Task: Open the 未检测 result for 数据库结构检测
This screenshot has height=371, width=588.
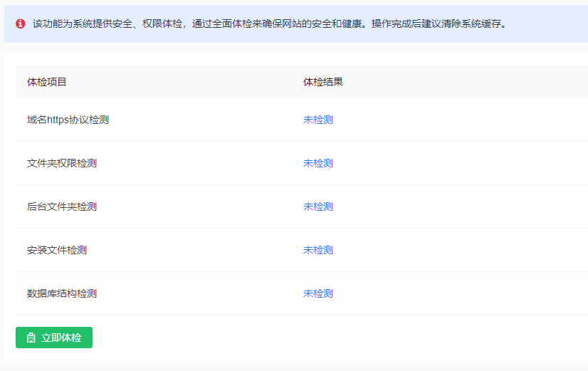Action: (x=318, y=293)
